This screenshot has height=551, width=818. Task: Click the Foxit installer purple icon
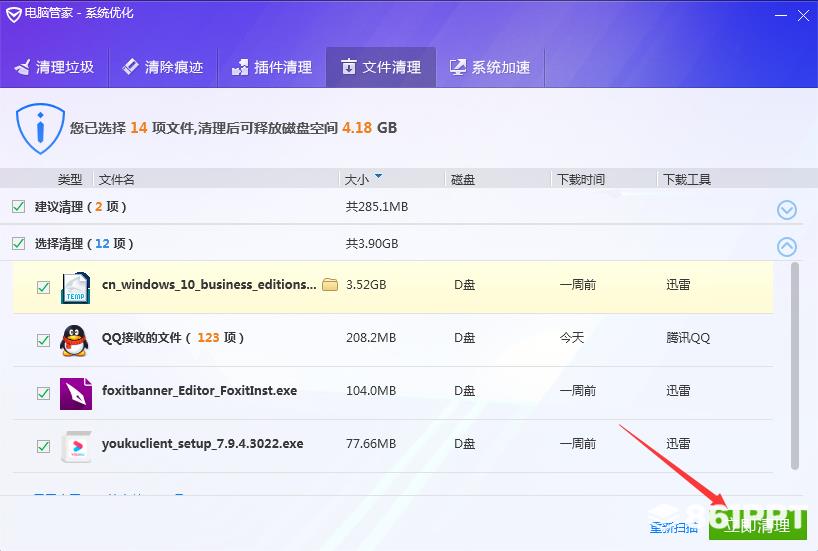coord(76,393)
